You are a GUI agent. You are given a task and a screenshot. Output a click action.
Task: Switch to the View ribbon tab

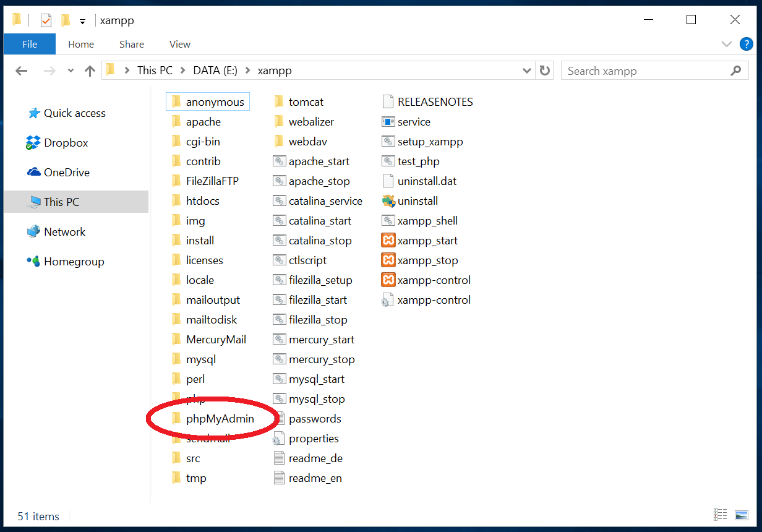tap(180, 44)
